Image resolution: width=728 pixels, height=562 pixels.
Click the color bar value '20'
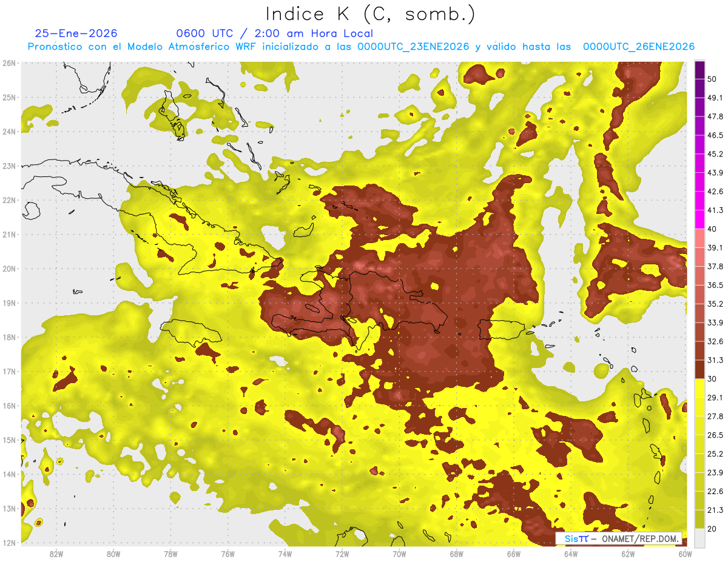coord(713,529)
